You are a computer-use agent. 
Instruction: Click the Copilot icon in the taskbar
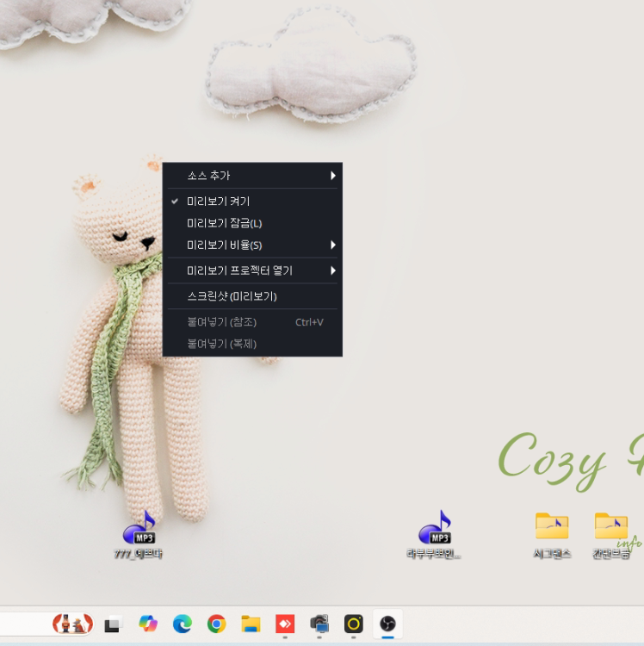coord(147,624)
